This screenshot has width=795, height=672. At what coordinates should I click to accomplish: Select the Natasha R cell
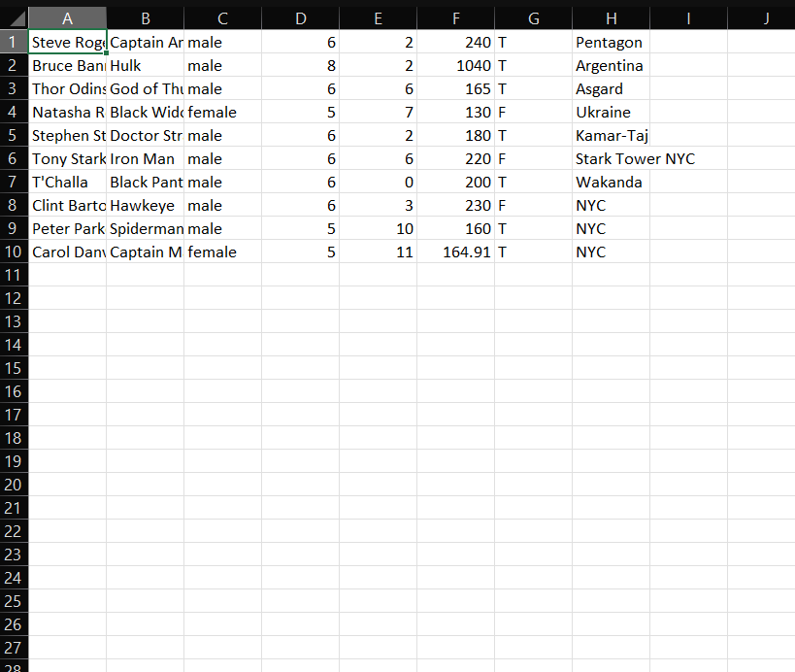(67, 112)
